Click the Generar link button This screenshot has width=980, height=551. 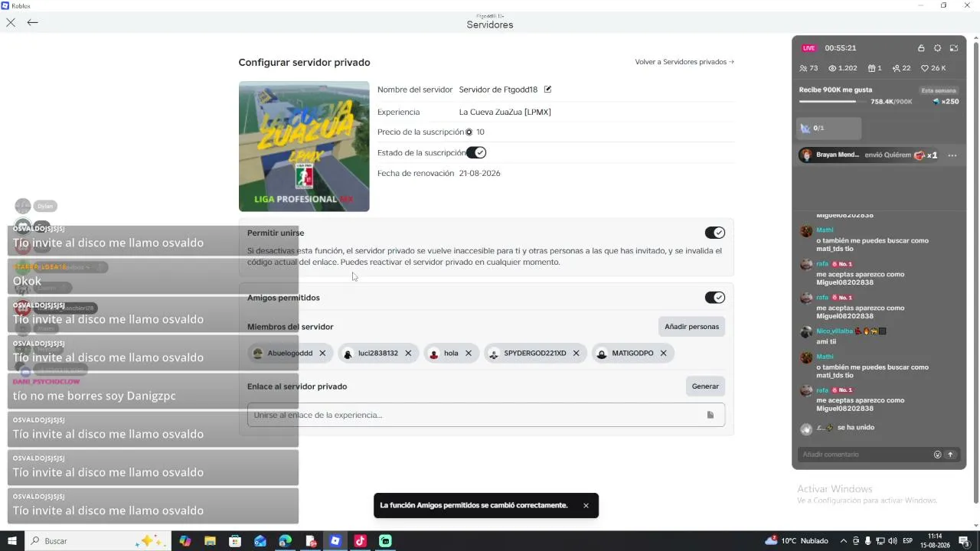(705, 386)
